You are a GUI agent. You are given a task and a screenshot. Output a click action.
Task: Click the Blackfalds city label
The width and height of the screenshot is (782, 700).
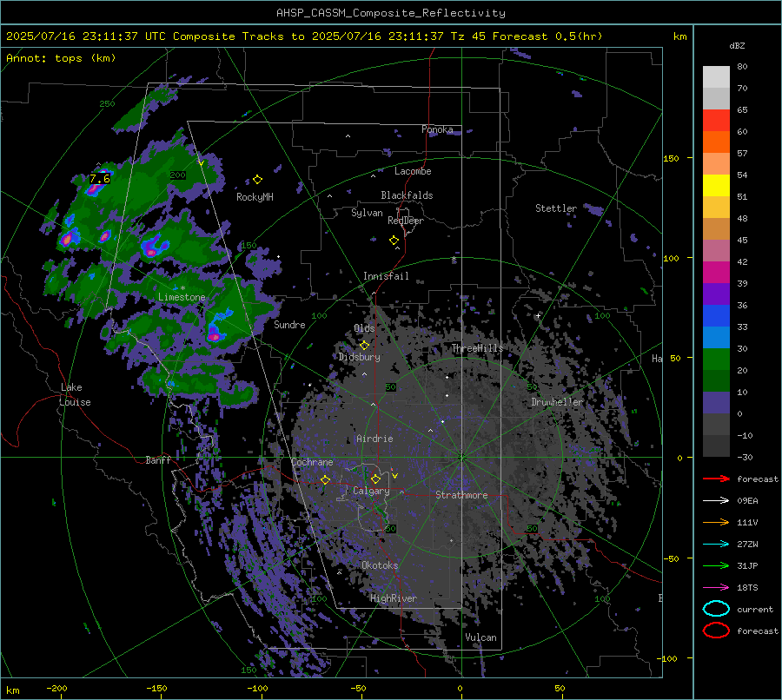pyautogui.click(x=407, y=195)
